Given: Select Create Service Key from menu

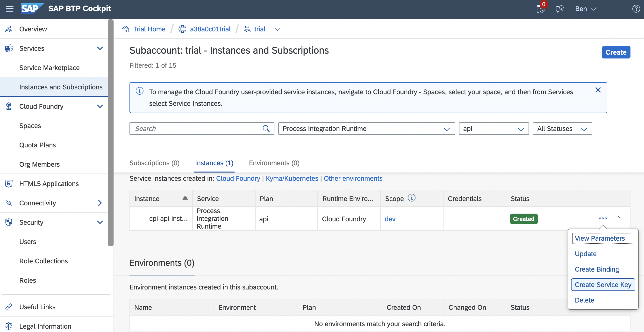Looking at the screenshot, I should pos(603,285).
